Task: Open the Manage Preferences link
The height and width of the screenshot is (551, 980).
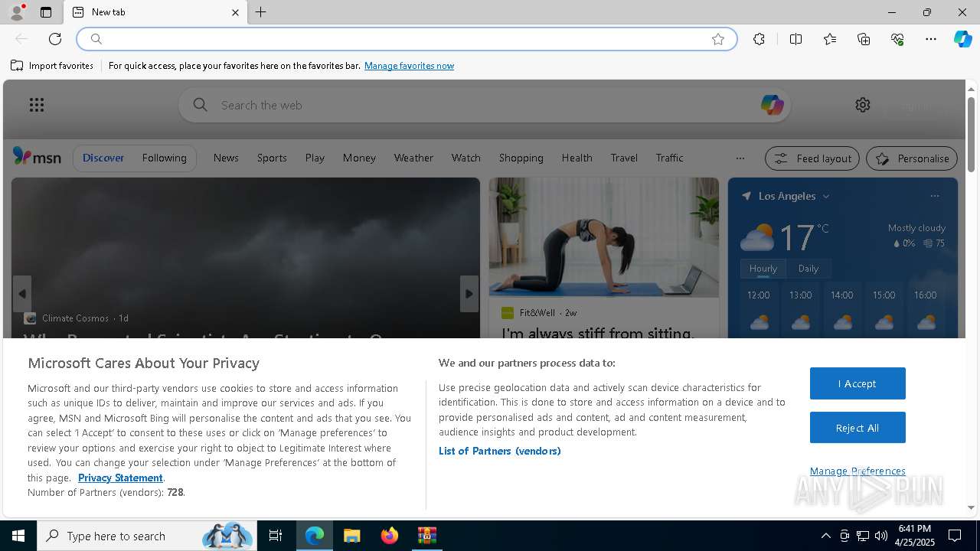Action: (x=857, y=471)
